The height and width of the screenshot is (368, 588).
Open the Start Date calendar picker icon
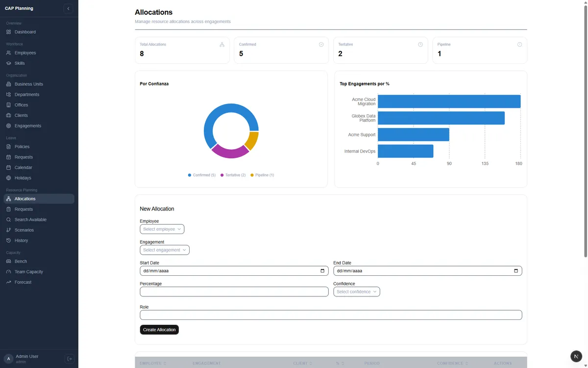322,271
